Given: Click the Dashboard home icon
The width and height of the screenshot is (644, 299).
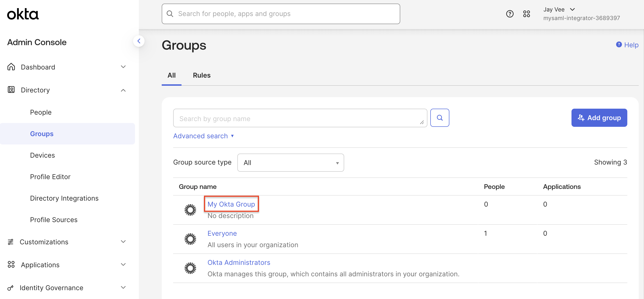Looking at the screenshot, I should [x=11, y=67].
